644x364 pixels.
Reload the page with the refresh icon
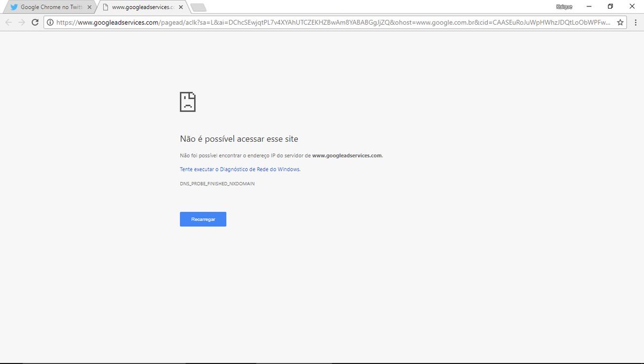pos(35,22)
